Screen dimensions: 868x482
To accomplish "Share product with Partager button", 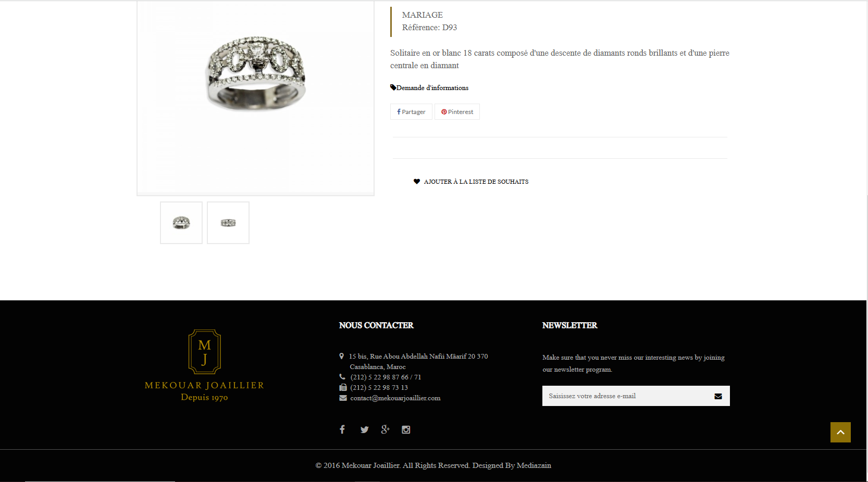I will (411, 112).
